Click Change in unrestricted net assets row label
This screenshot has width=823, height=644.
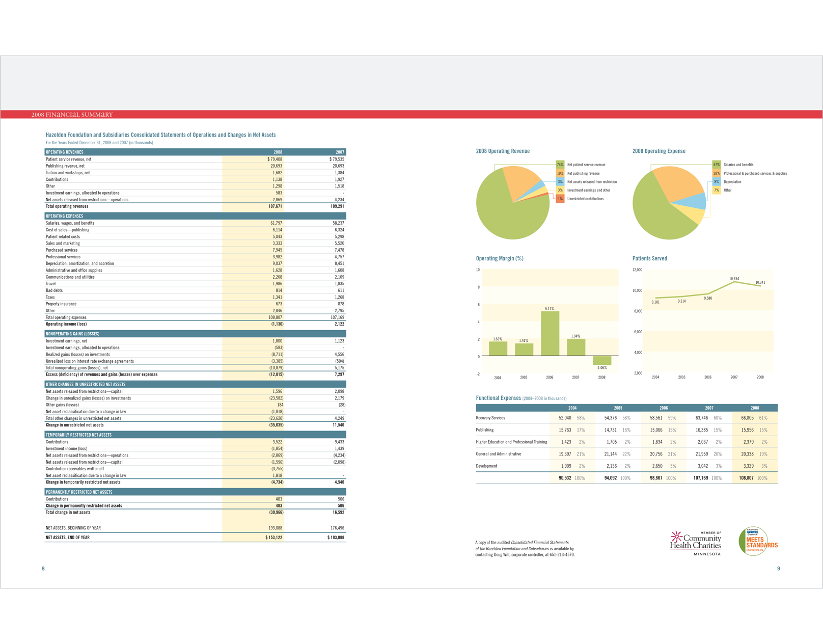point(74,425)
